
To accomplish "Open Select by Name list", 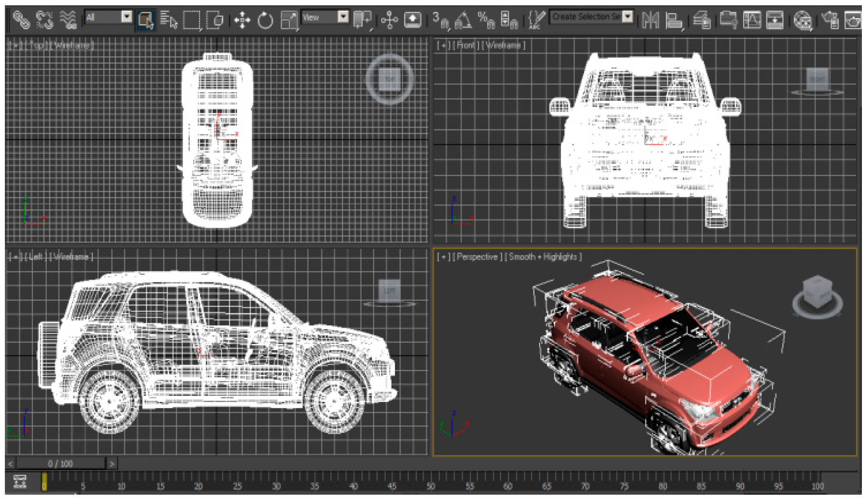I will click(168, 20).
